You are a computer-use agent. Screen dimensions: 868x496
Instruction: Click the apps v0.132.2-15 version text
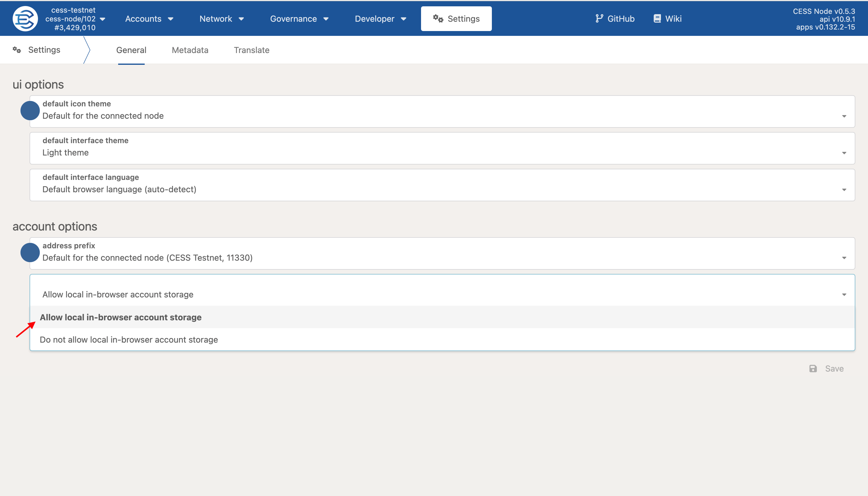coord(826,27)
